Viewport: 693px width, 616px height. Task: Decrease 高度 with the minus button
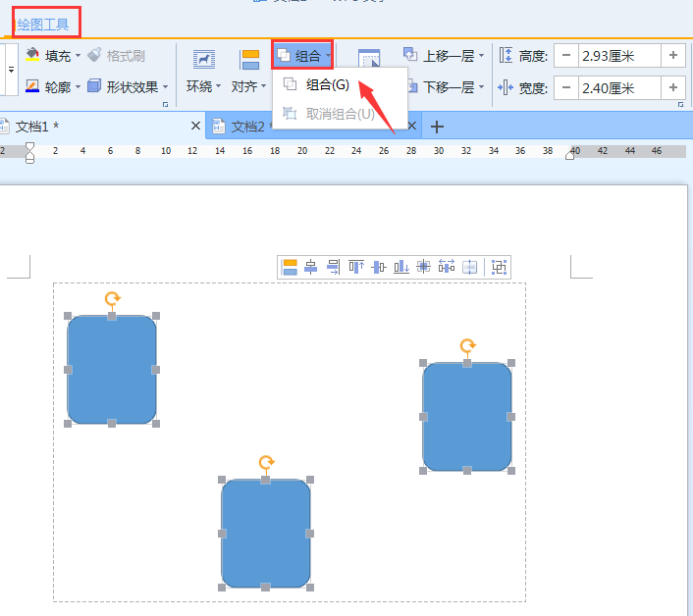coord(566,55)
